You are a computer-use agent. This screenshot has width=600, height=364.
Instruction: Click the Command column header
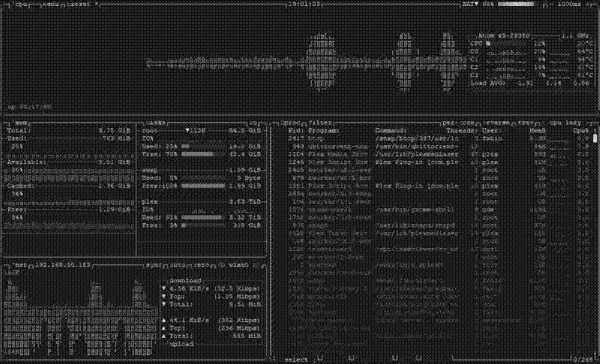pos(391,130)
